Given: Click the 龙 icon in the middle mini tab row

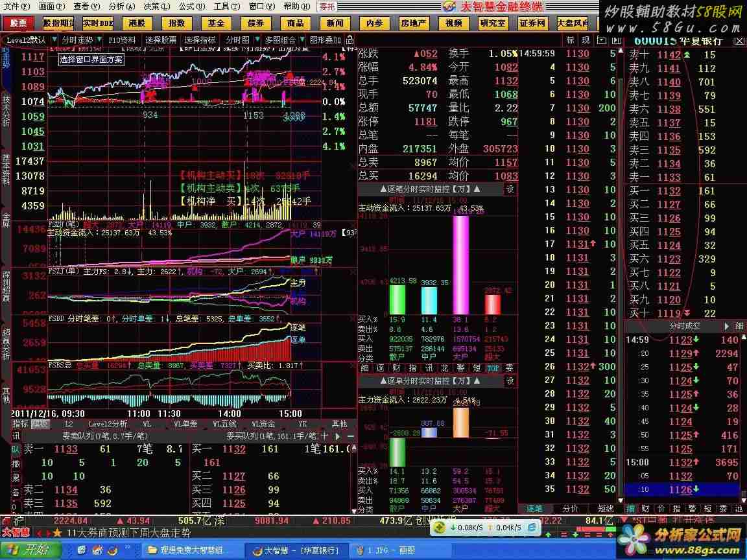Looking at the screenshot, I should [x=444, y=367].
